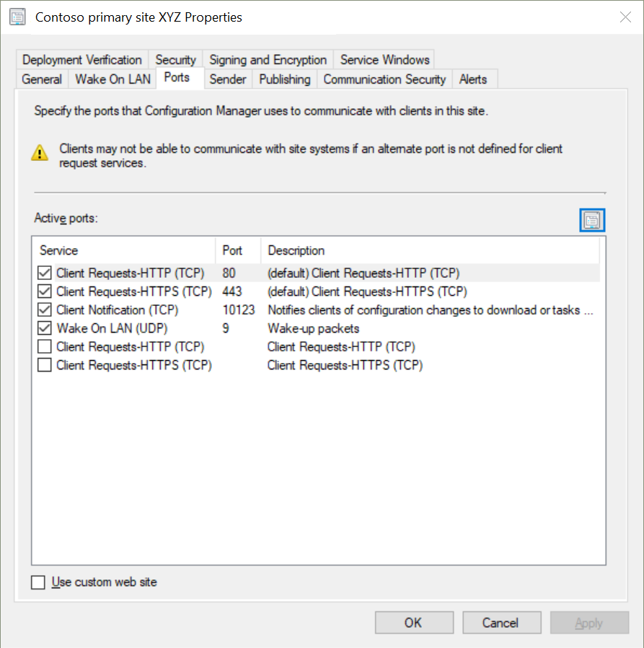Click the dialog title bar icon
644x648 pixels.
[17, 17]
